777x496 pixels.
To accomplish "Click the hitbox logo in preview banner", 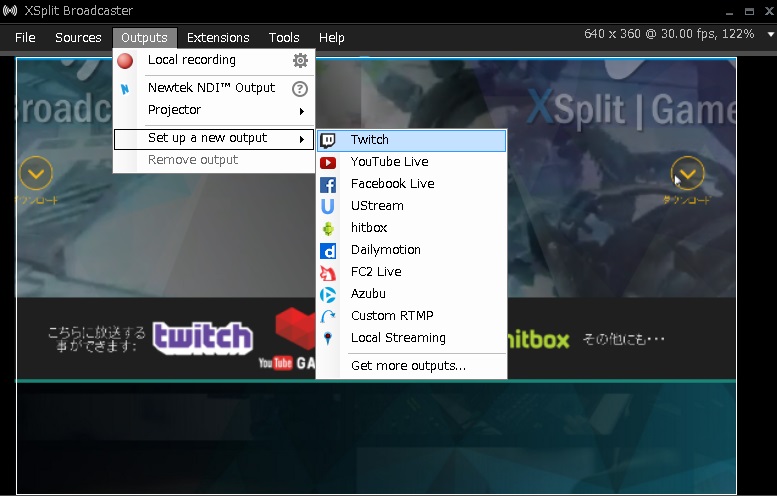I will pyautogui.click(x=539, y=340).
